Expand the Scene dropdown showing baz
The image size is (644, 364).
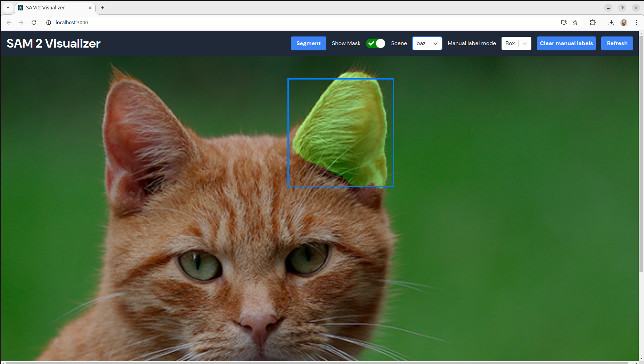coord(427,43)
